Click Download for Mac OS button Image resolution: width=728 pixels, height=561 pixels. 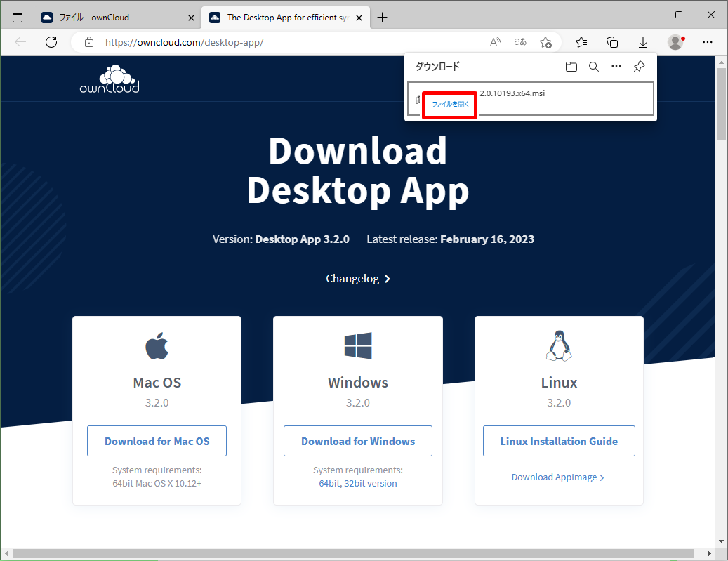(157, 441)
